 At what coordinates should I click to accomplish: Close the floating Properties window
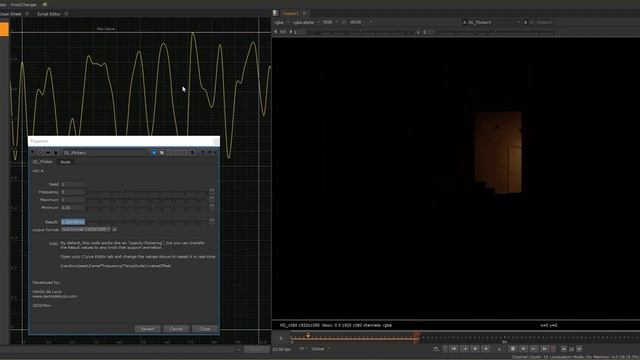pyautogui.click(x=216, y=141)
